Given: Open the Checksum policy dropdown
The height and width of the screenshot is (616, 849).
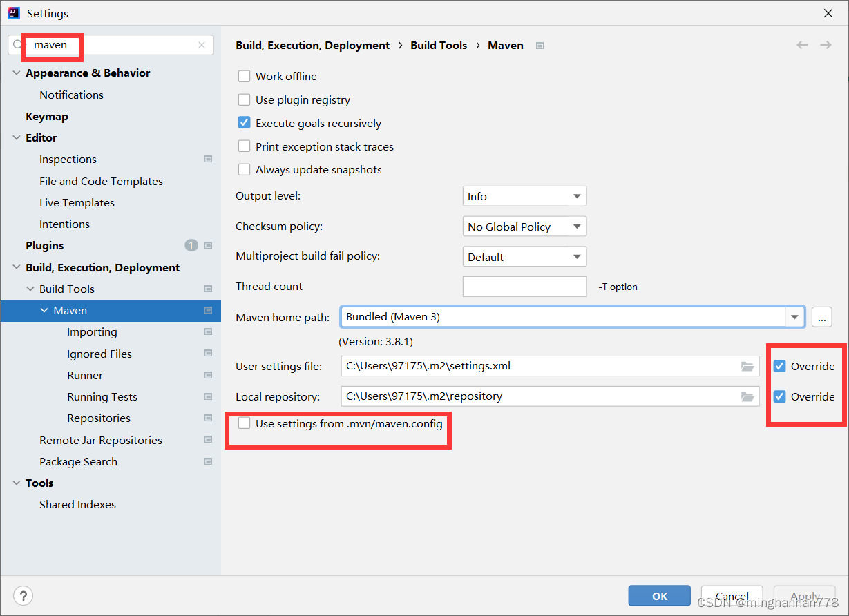Looking at the screenshot, I should 524,227.
